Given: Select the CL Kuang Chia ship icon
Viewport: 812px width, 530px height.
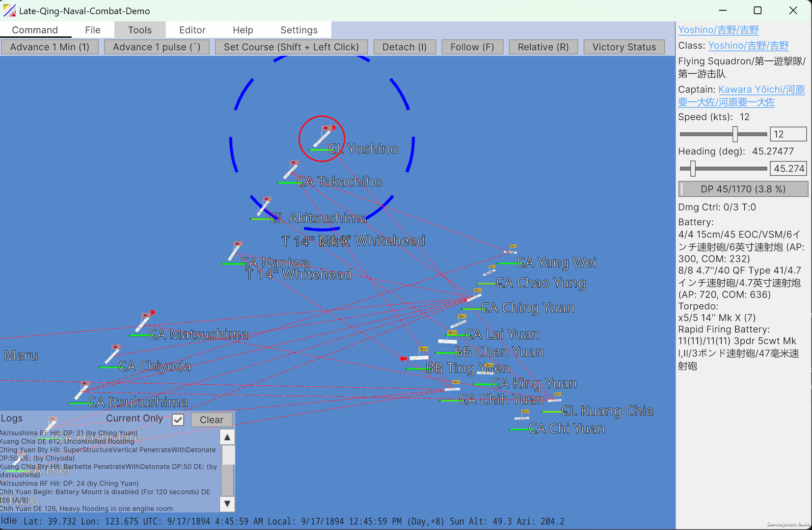Looking at the screenshot, I should point(557,397).
